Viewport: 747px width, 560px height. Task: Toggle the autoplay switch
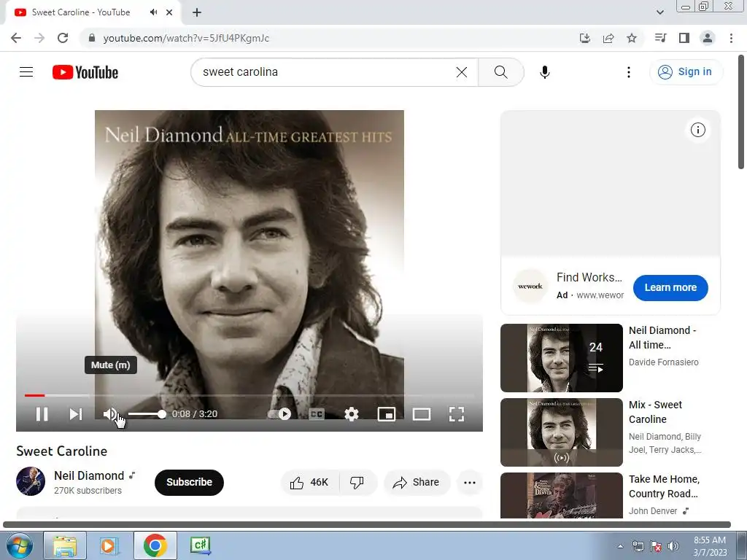coord(279,414)
